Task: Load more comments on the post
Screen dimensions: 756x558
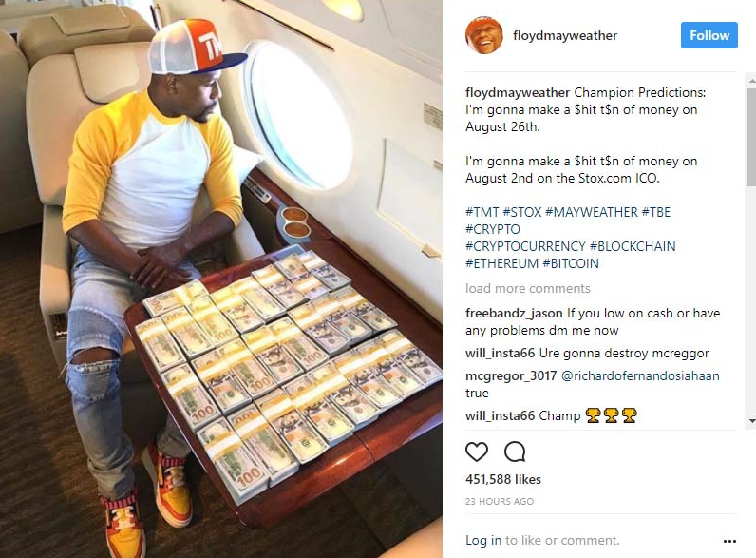Action: pos(527,288)
